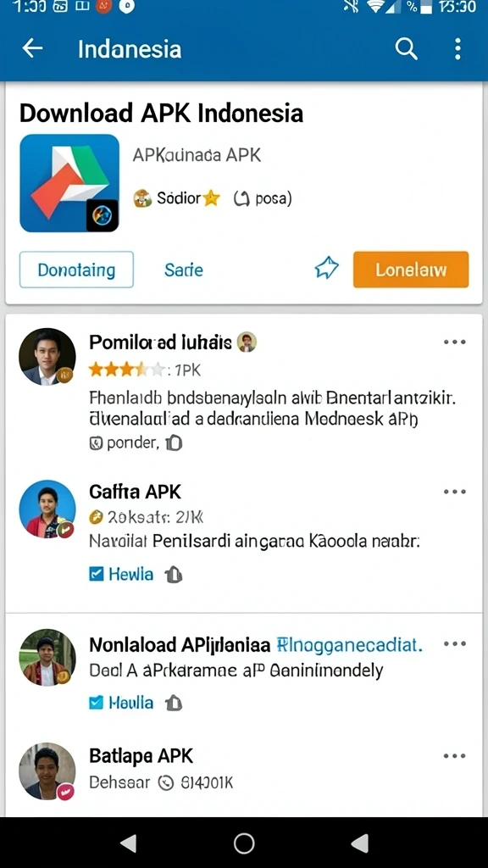Click the Donotaing outlined button

point(76,270)
